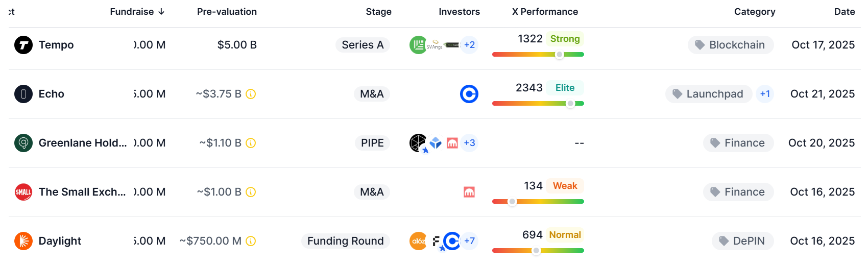Expand the +2 investors badge for Tempo
The image size is (868, 264).
pyautogui.click(x=469, y=45)
